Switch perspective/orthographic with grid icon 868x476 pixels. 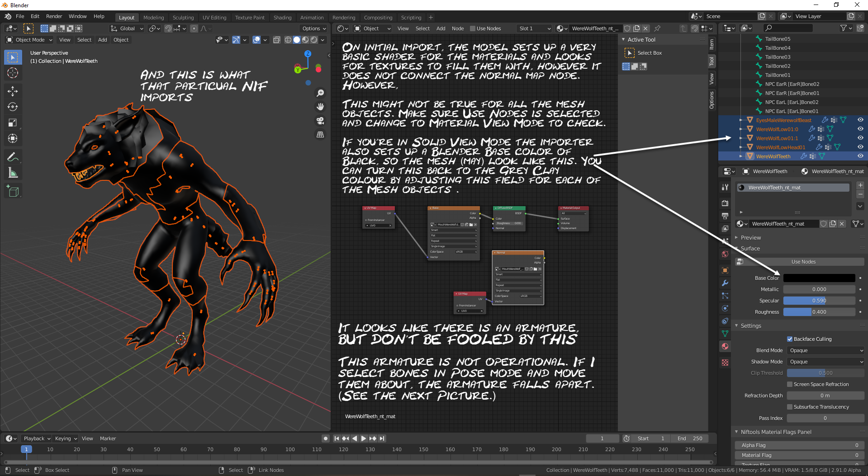[x=320, y=134]
